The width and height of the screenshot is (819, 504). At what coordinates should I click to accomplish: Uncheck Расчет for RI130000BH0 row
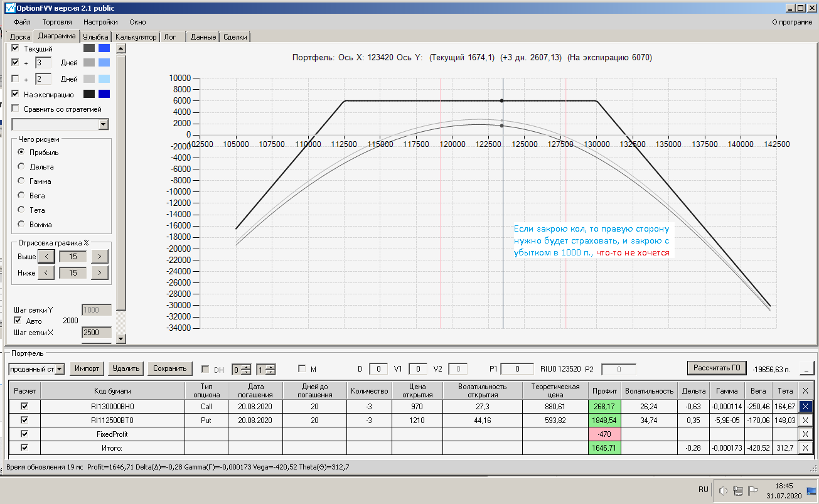coord(24,406)
